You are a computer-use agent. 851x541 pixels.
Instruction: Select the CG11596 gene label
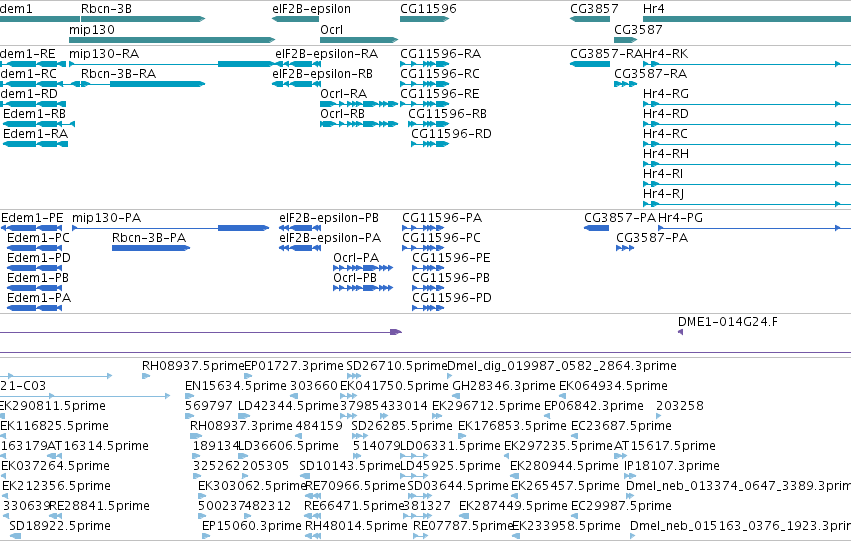(x=428, y=9)
